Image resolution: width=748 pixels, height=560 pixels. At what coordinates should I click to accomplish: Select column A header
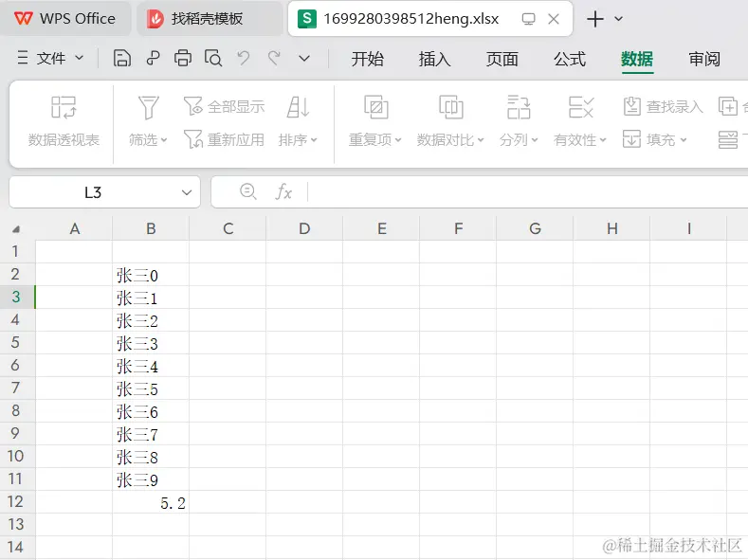click(74, 228)
